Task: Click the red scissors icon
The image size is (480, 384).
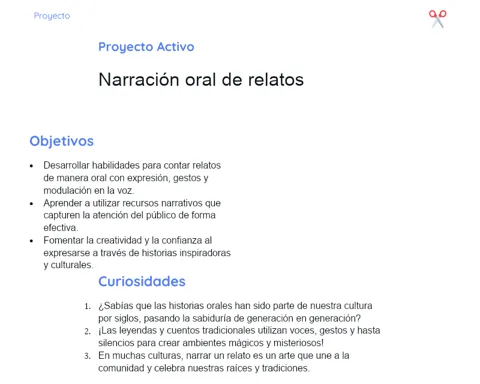Action: 438,19
